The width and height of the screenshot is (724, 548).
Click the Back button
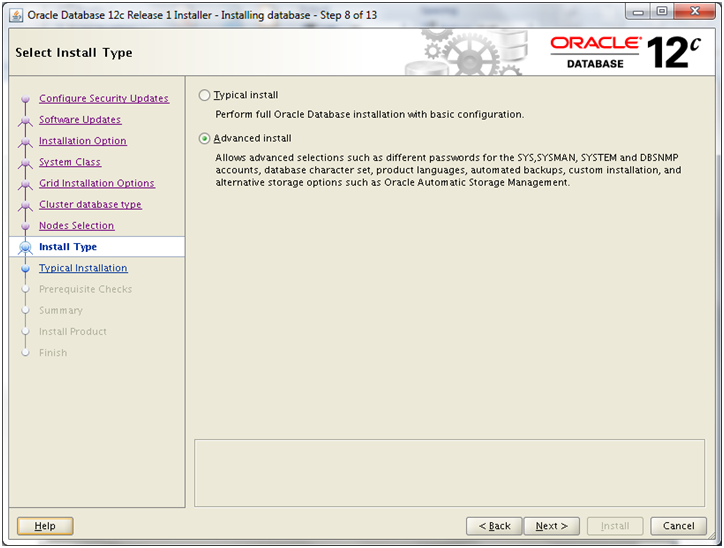pos(494,526)
